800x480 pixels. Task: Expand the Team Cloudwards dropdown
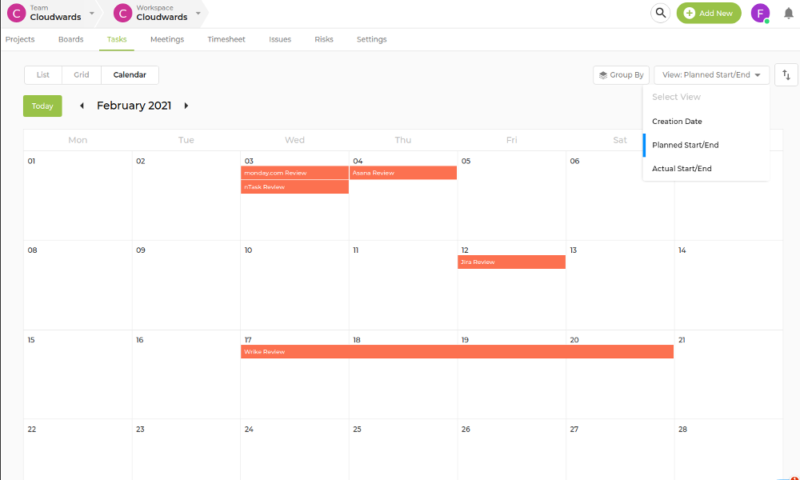pos(92,13)
